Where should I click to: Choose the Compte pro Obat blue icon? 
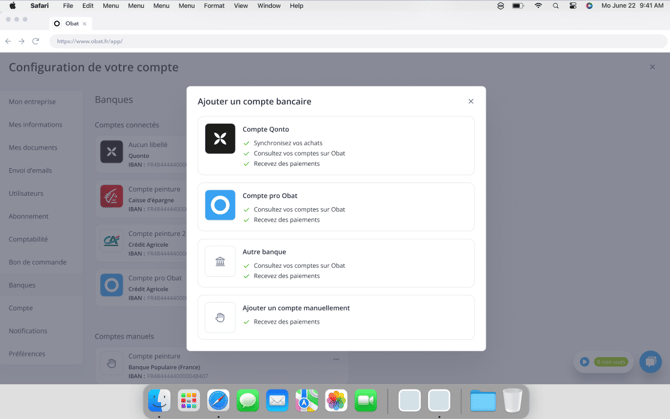220,205
